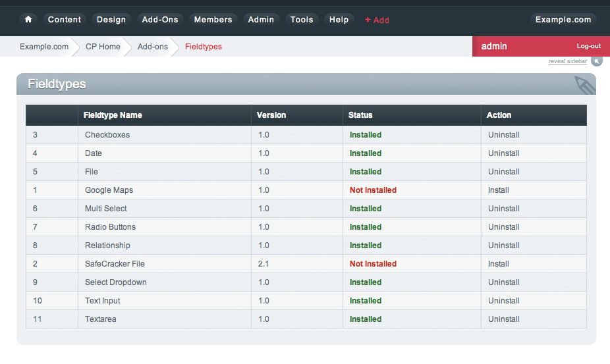Click the Example.com site button at top right
This screenshot has height=364, width=610.
coord(563,20)
